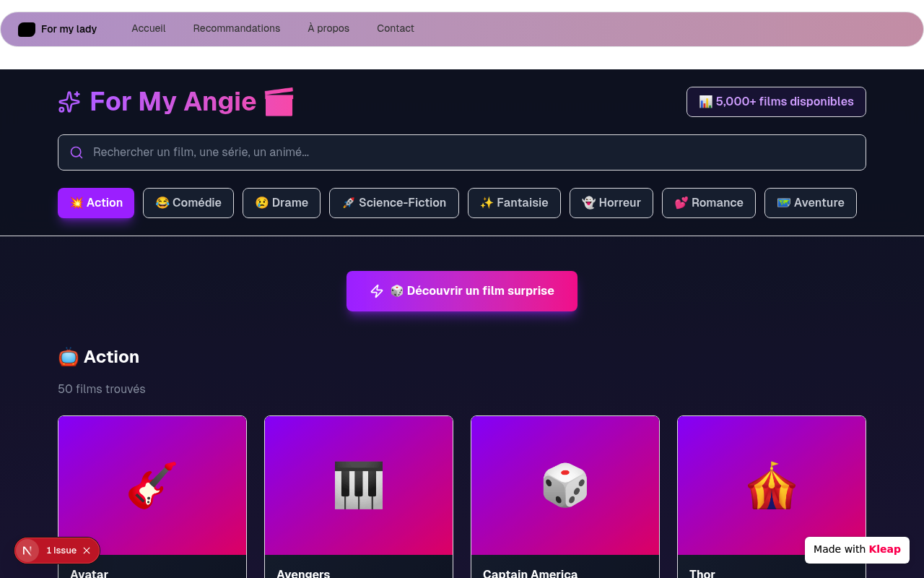This screenshot has width=924, height=578.
Task: Click the black logo next to For my lady
Action: coord(27,29)
